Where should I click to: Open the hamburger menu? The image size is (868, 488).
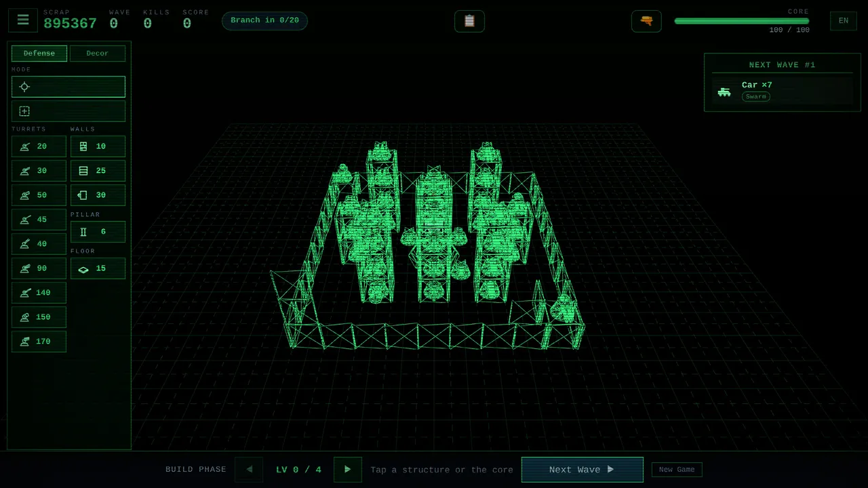(23, 20)
